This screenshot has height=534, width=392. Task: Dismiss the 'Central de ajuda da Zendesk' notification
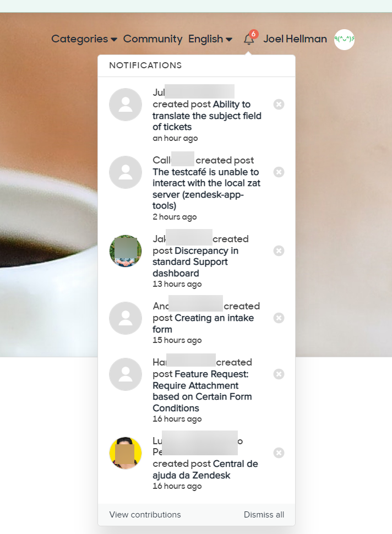279,453
